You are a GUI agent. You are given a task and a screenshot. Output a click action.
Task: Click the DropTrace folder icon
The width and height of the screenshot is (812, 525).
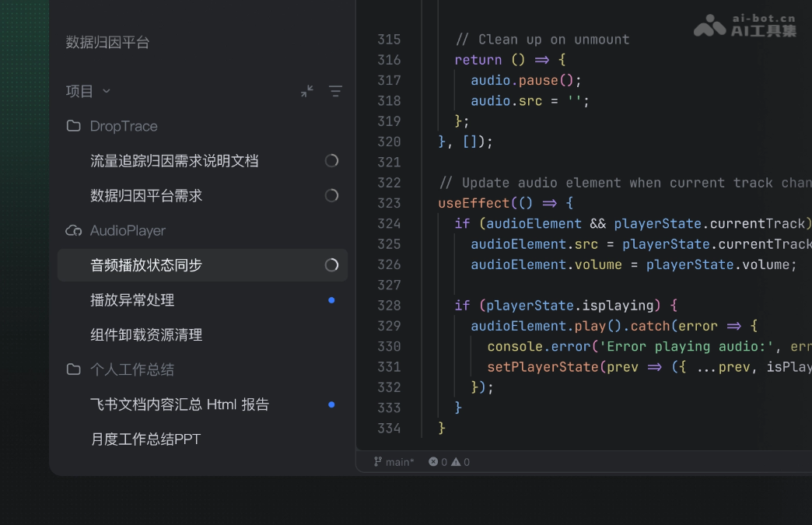click(x=74, y=126)
